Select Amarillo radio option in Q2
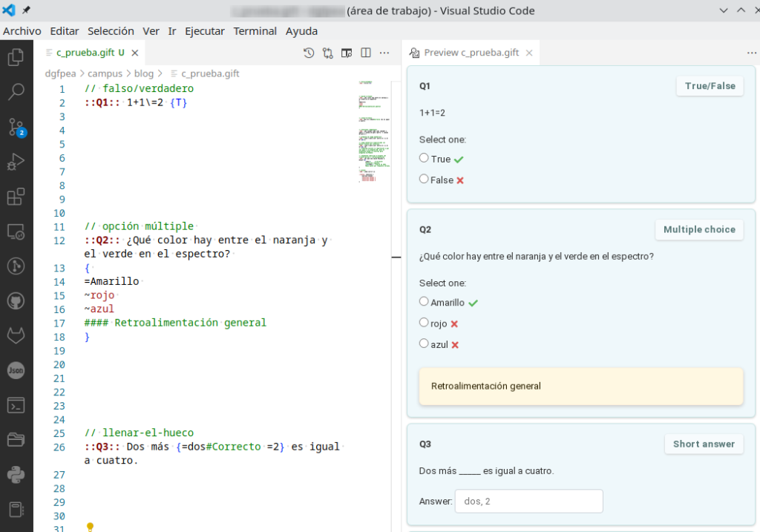Screen dimensions: 760x532 pos(424,301)
